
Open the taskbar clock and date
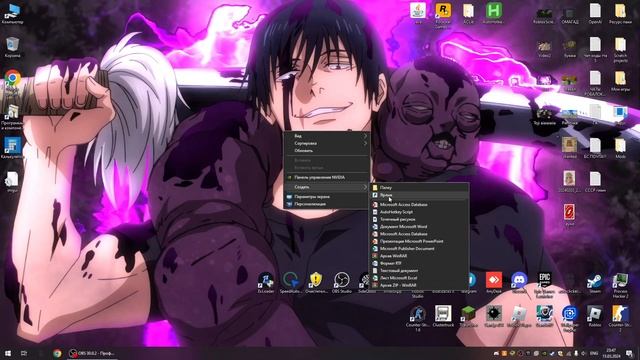pyautogui.click(x=611, y=353)
